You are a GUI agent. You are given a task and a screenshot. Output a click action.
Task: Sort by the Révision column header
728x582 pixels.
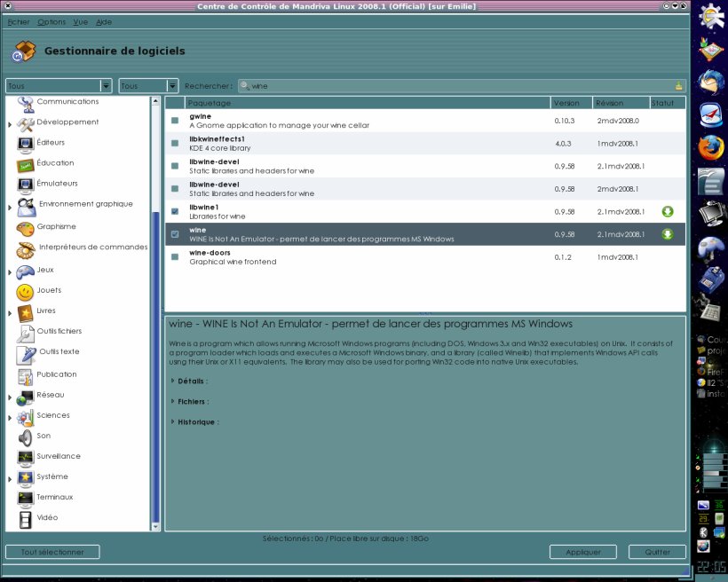[x=621, y=103]
